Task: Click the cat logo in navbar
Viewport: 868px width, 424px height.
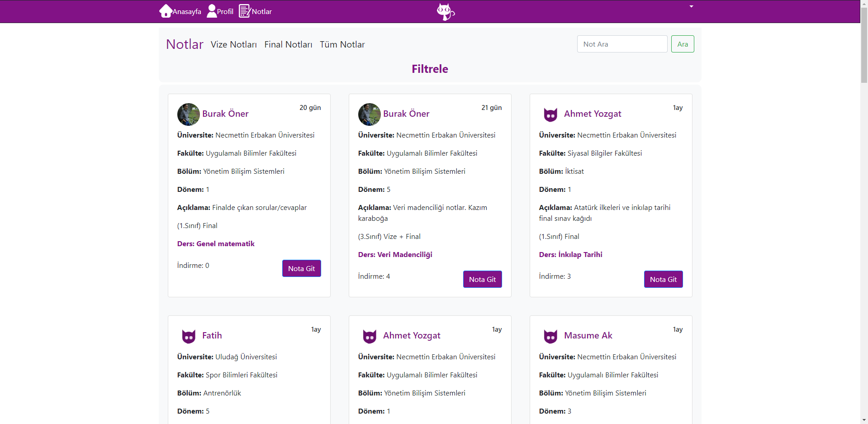Action: 446,12
